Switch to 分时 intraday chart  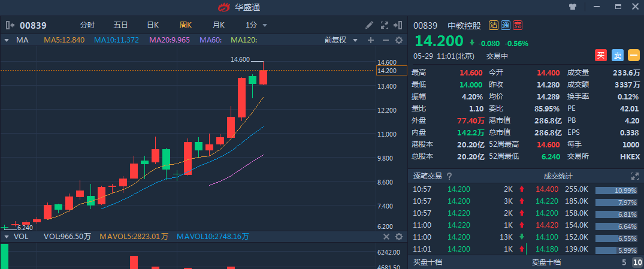87,25
